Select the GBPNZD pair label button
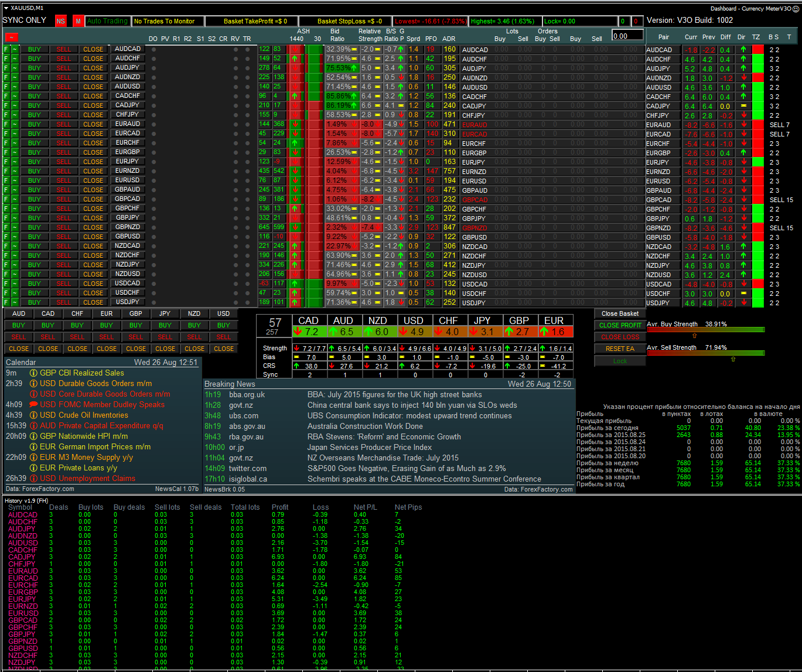This screenshot has height=672, width=802. tap(128, 227)
